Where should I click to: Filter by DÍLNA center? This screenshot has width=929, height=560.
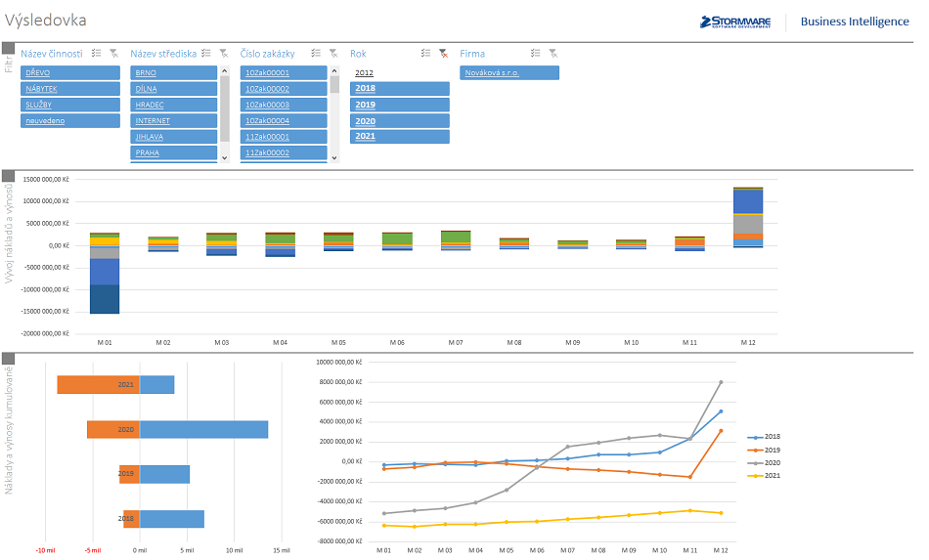coord(174,89)
